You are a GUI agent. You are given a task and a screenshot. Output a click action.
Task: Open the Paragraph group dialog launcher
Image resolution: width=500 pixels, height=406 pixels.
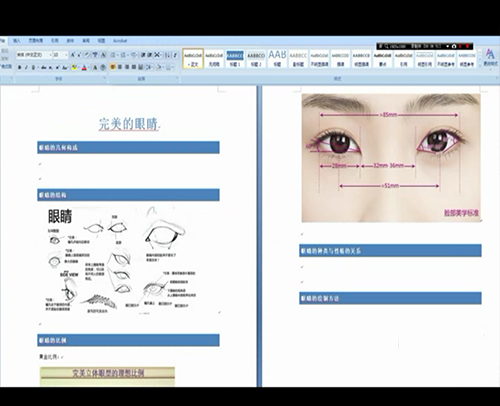pos(177,78)
